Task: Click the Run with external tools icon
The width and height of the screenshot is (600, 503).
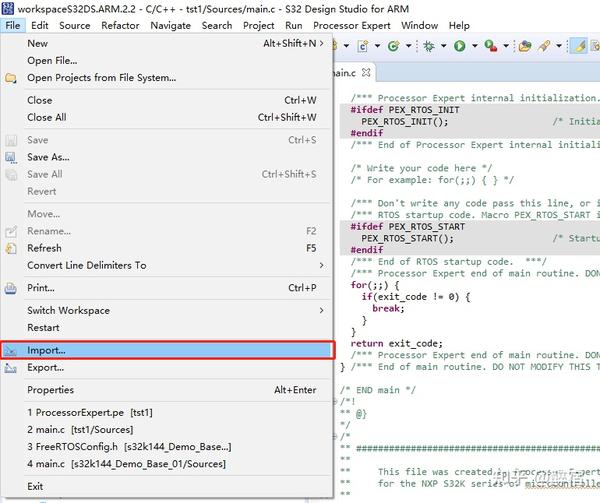Action: [x=492, y=46]
